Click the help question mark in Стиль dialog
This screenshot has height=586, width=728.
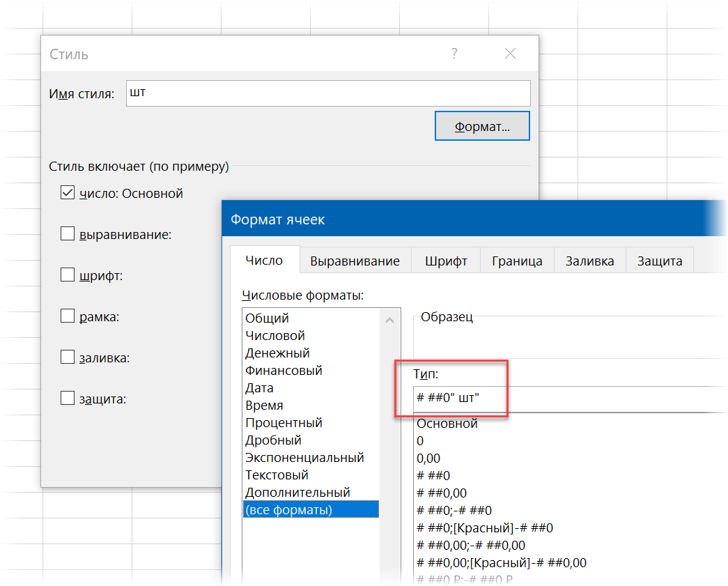454,54
